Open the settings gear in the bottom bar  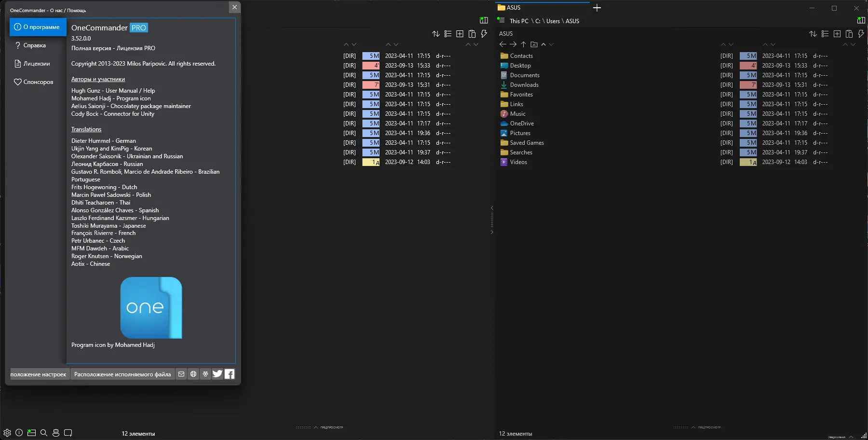coord(7,433)
